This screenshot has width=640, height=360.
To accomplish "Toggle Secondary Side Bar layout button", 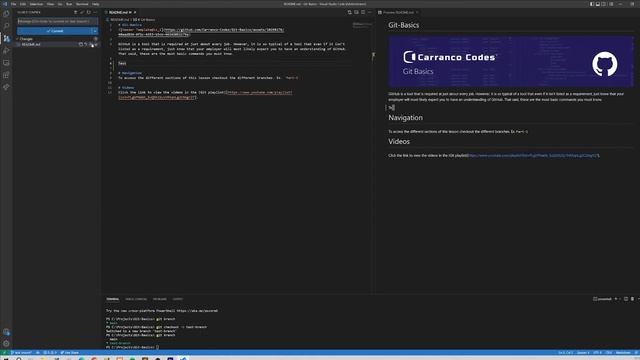I will pyautogui.click(x=604, y=4).
